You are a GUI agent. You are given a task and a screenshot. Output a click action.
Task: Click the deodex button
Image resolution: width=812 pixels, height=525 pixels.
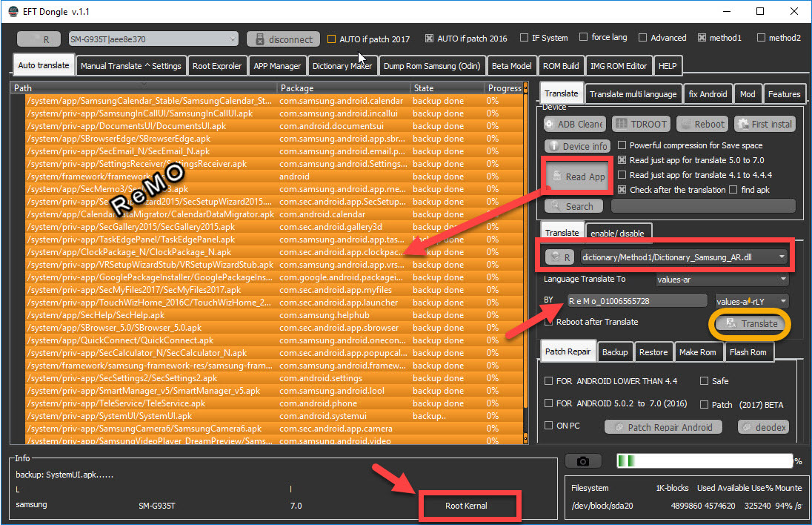[x=763, y=428]
